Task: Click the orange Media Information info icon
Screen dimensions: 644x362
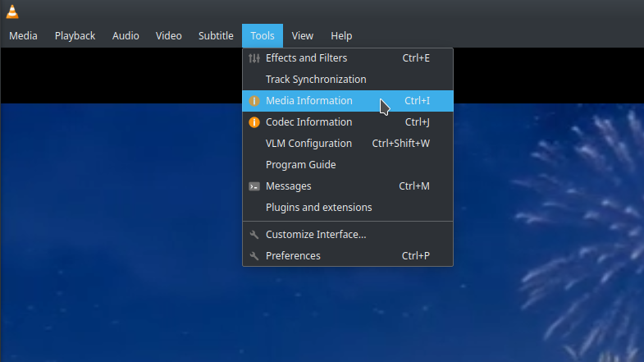Action: [254, 101]
